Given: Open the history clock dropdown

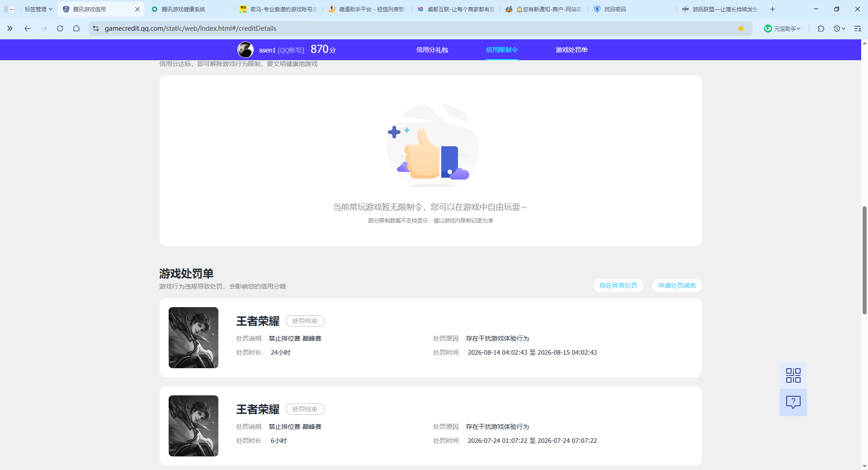Looking at the screenshot, I should (x=840, y=28).
